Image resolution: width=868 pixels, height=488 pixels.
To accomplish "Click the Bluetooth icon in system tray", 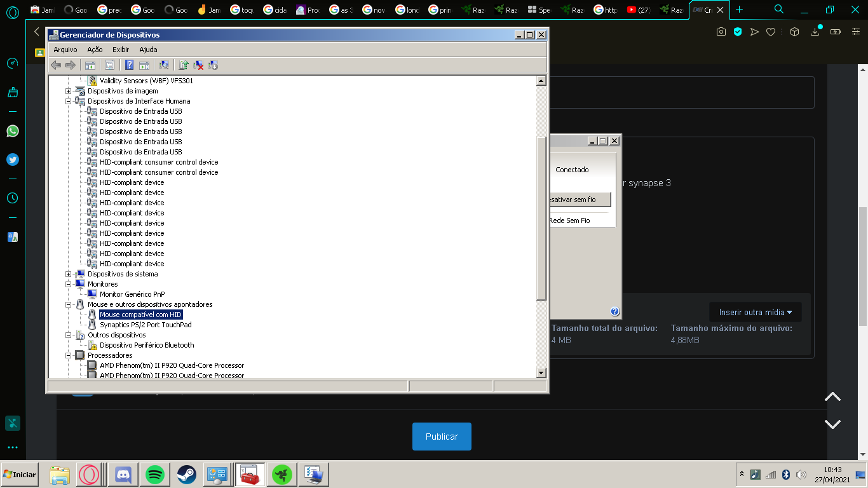I will [x=785, y=475].
